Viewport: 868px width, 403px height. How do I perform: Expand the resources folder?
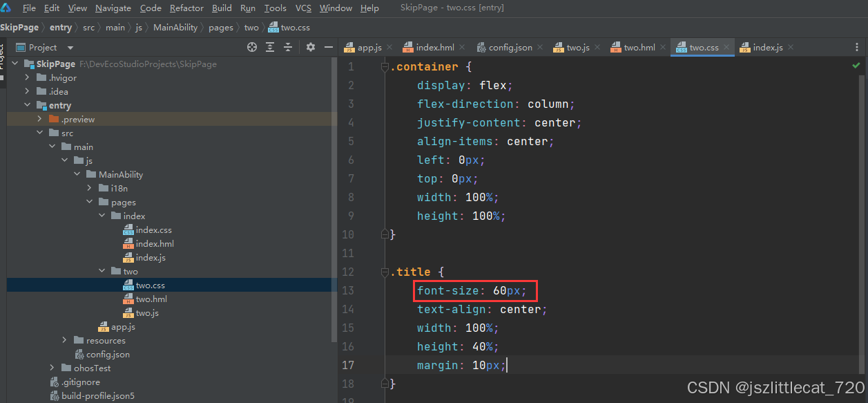tap(64, 340)
